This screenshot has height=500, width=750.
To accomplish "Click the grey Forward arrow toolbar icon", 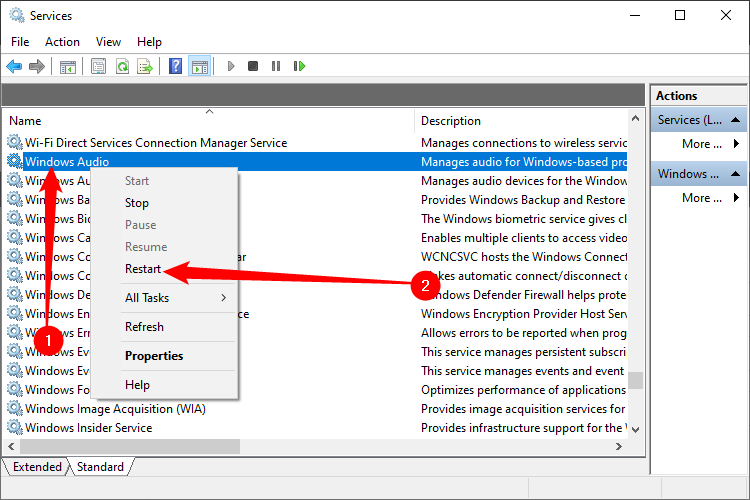I will [37, 66].
